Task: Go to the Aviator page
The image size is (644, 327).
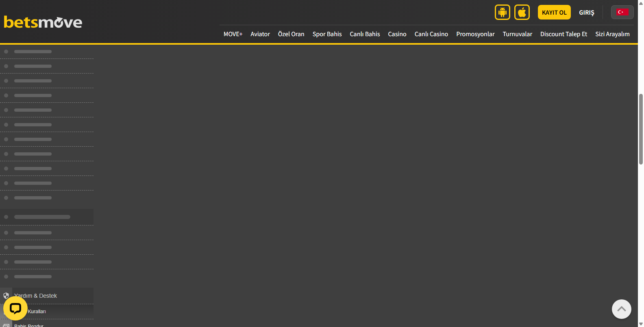Action: (260, 34)
